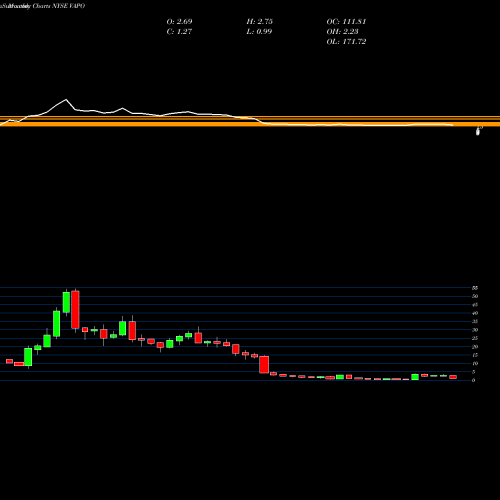Click the price axis label 40

tap(475, 313)
